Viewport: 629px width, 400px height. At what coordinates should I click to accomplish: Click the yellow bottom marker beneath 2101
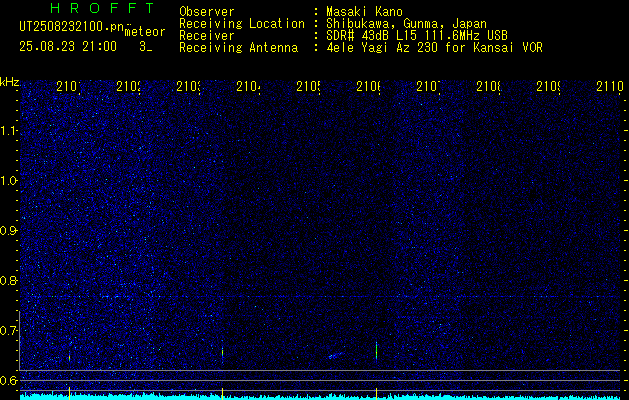[x=69, y=393]
